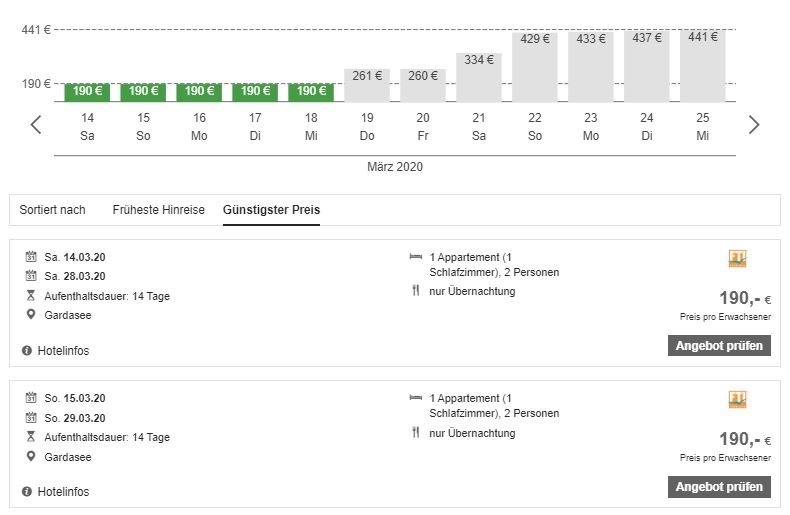
Task: Choose the 441 € bar for Wednesday 25
Action: tap(703, 65)
